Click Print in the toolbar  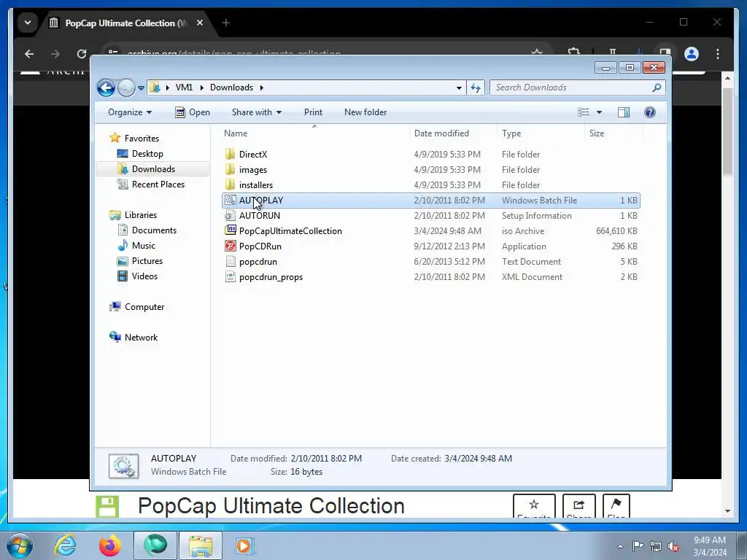313,112
